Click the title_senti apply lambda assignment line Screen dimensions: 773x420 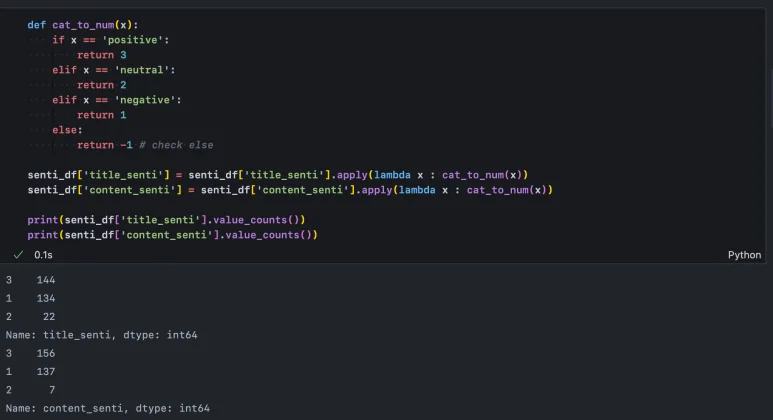pos(277,174)
